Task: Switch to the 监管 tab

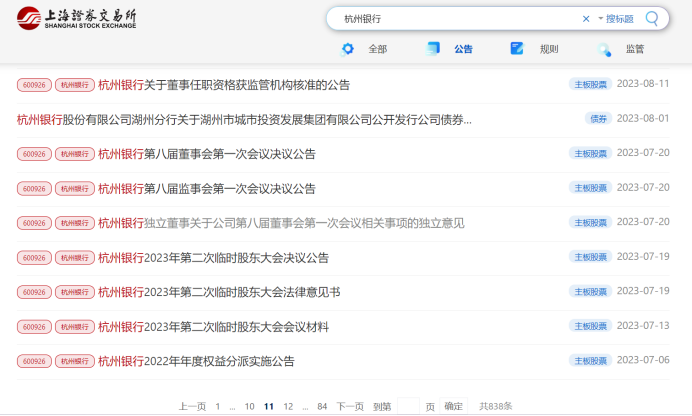Action: tap(635, 49)
